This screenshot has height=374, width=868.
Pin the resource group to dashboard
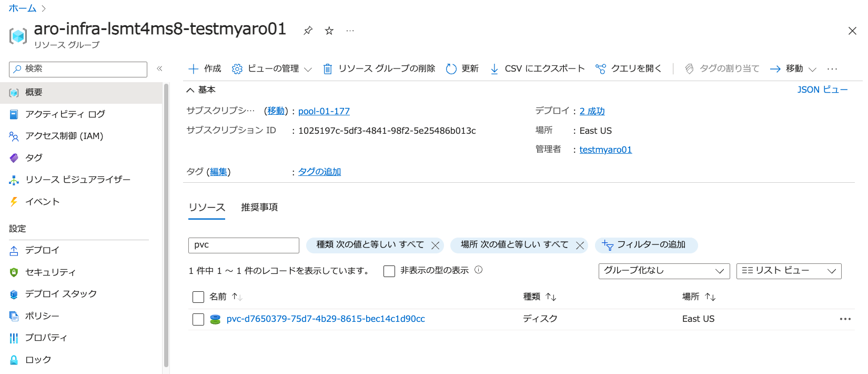[x=308, y=31]
